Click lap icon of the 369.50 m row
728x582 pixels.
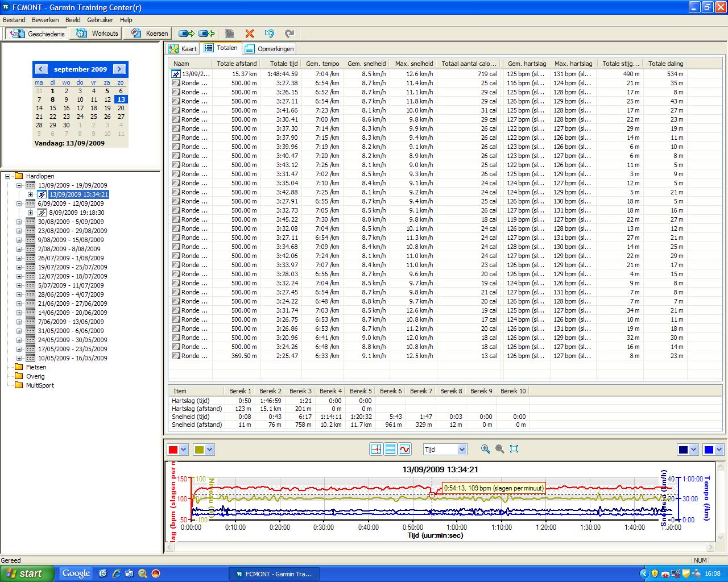tap(176, 356)
